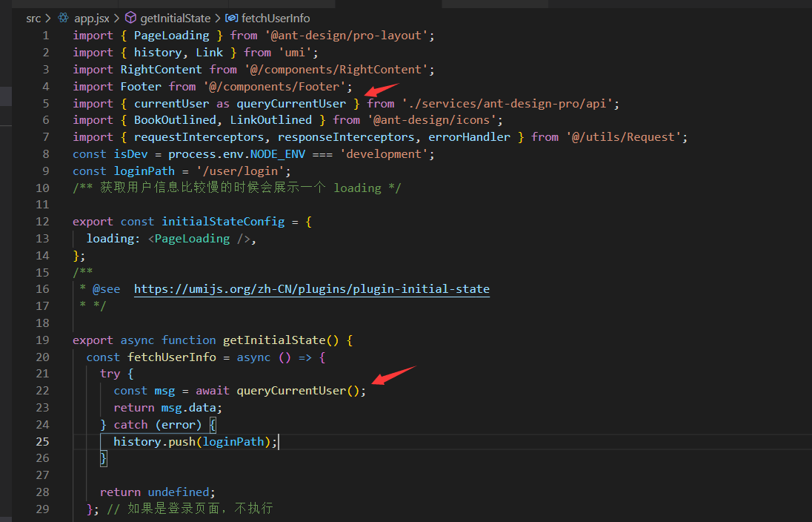Click the '@/utils/Request' path string
The image size is (812, 522).
(624, 137)
